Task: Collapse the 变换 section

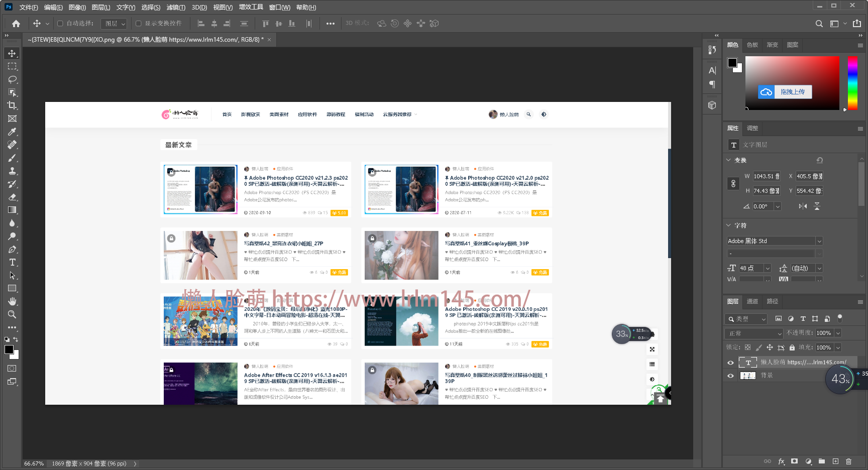Action: (x=729, y=160)
